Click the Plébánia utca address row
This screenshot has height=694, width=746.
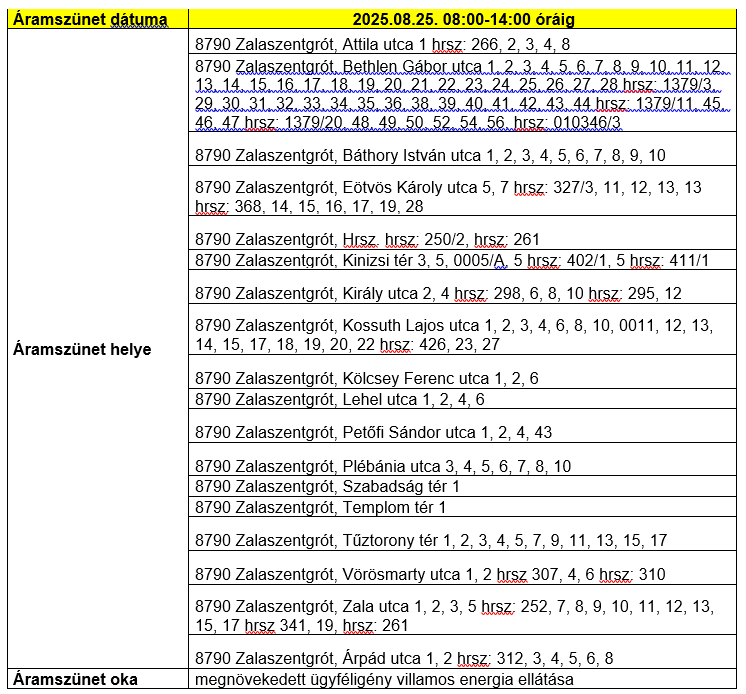pyautogui.click(x=462, y=459)
